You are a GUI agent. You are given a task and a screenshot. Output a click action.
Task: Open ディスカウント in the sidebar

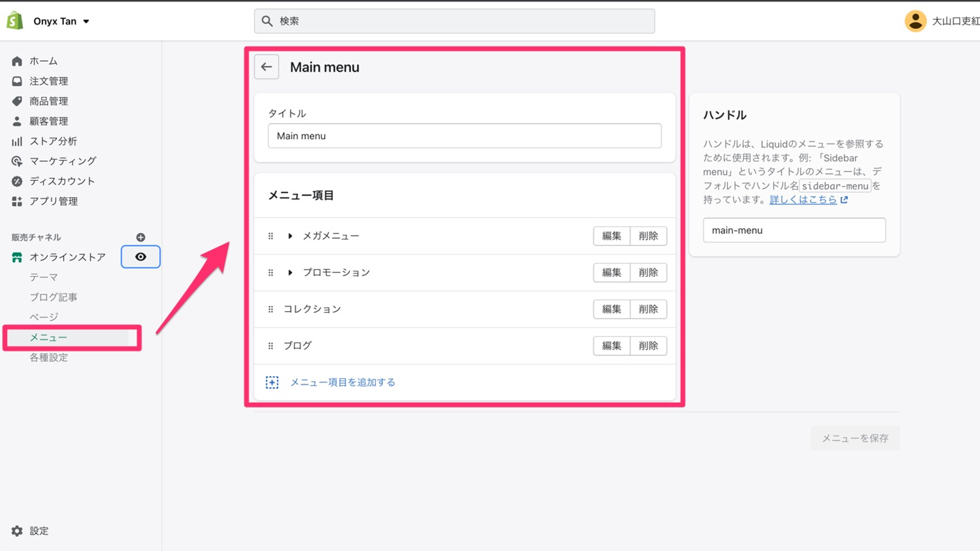pos(62,181)
